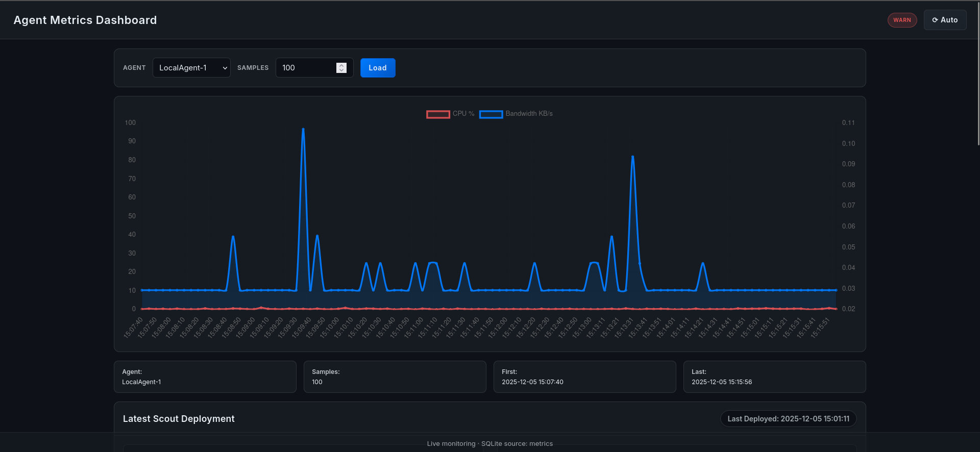Click the tallest bandwidth peak near 15:09:40
980x452 pixels.
(303, 129)
